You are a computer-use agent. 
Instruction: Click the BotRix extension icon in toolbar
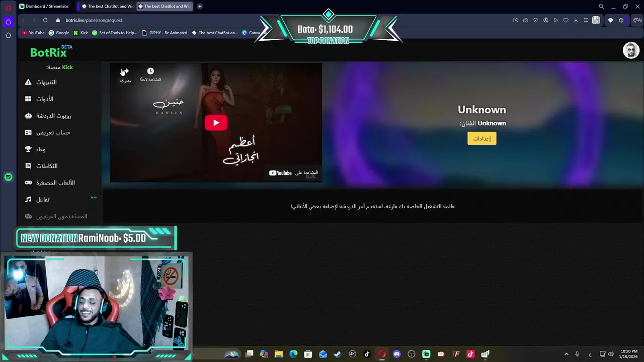[x=610, y=20]
